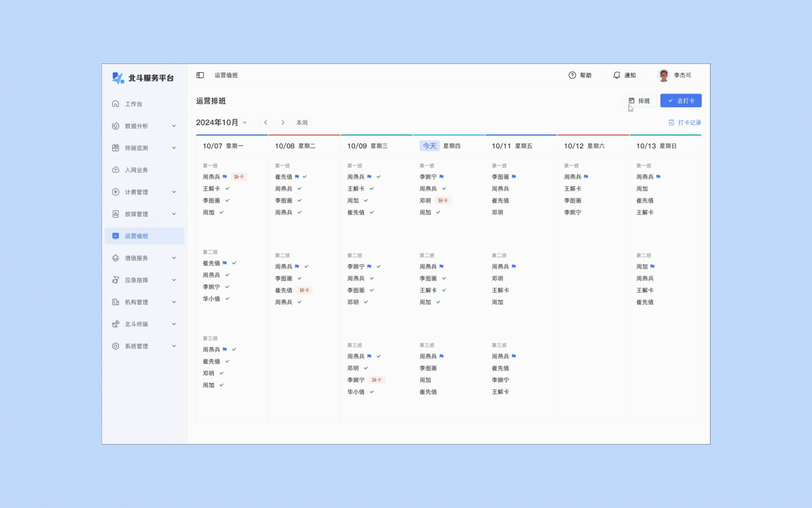812x508 pixels.
Task: Click the 李杰可 username
Action: [x=682, y=75]
